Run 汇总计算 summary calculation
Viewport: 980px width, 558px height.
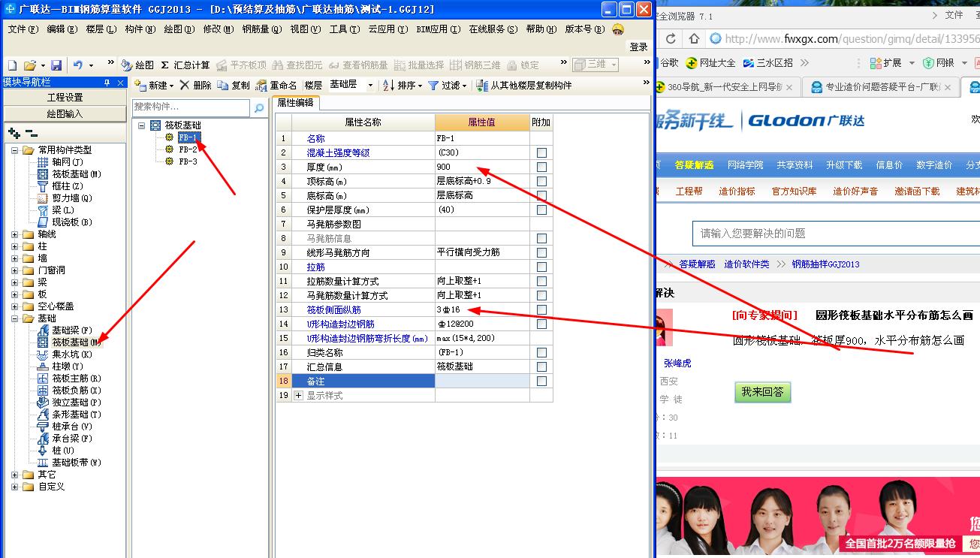coord(185,65)
